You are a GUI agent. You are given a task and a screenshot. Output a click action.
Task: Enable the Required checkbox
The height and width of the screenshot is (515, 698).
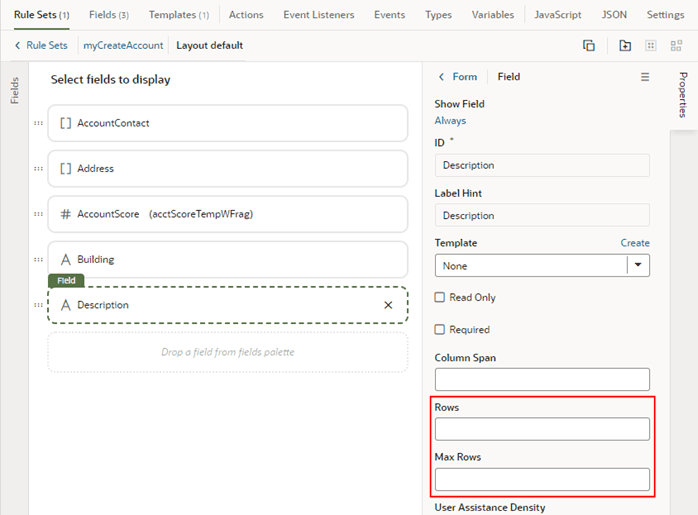pos(439,329)
